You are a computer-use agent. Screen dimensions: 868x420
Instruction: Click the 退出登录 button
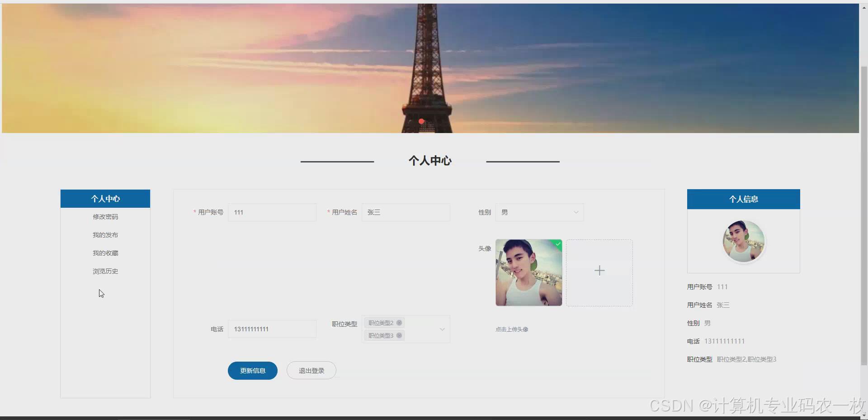[311, 371]
